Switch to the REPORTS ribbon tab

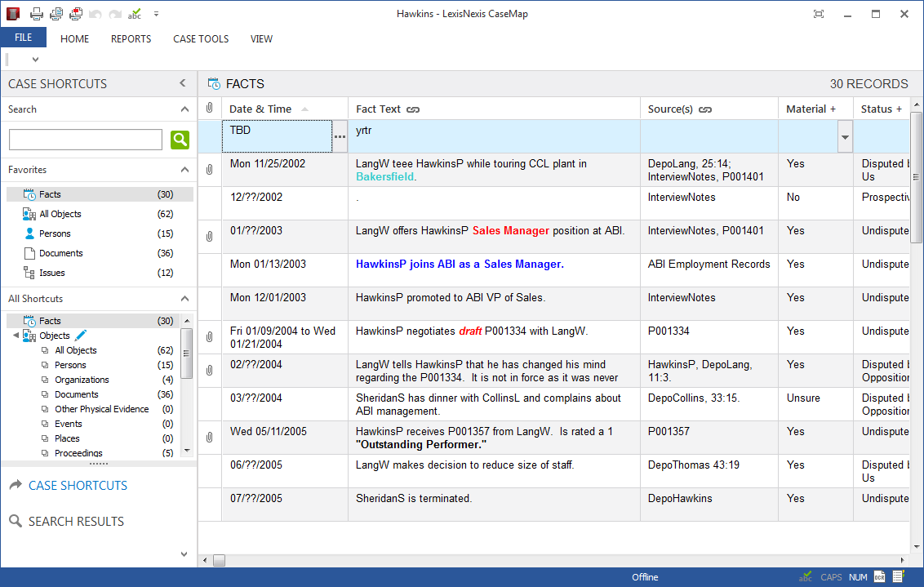131,39
